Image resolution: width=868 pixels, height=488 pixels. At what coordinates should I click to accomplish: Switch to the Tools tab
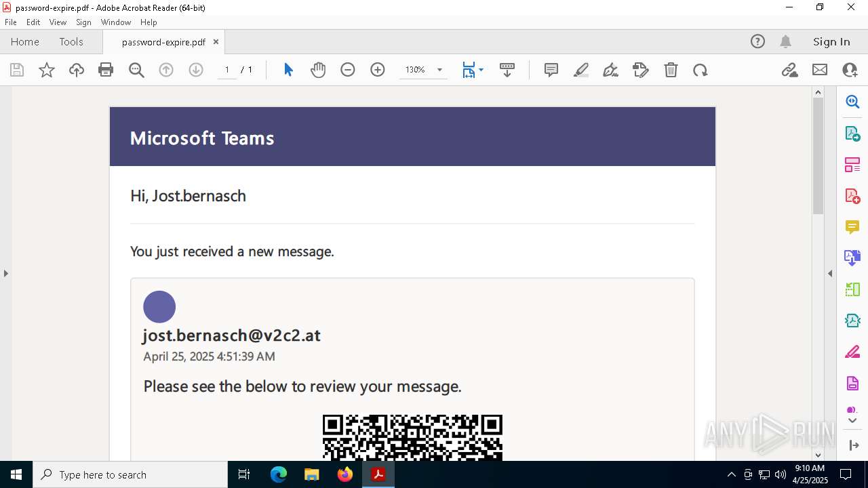[x=71, y=41]
